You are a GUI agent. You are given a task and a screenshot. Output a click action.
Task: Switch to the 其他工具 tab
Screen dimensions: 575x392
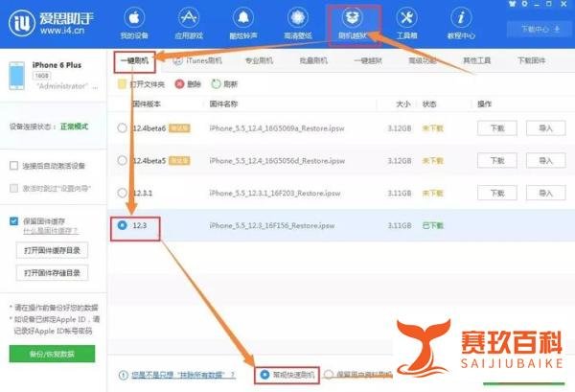pyautogui.click(x=476, y=60)
